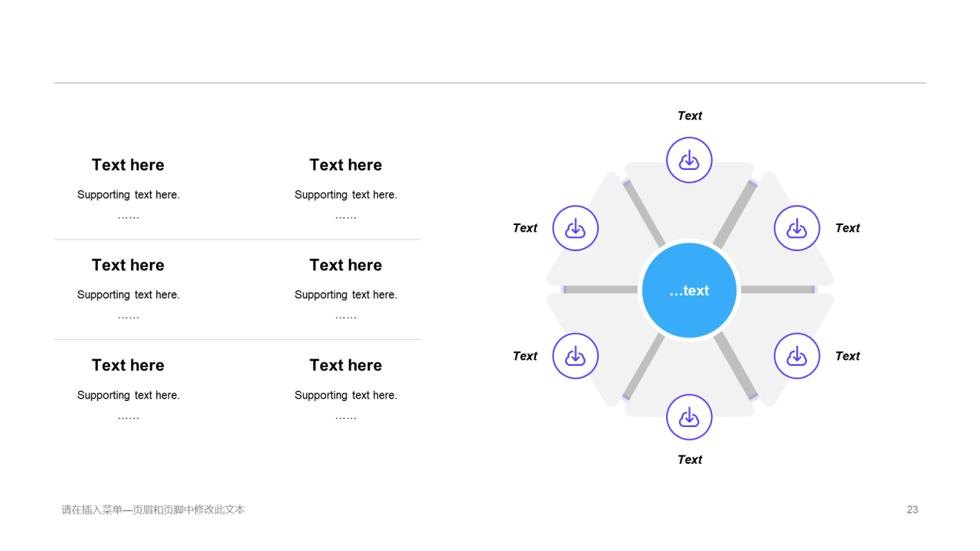Image resolution: width=980 pixels, height=551 pixels.
Task: Select the lower-left cloud download icon
Action: coord(575,356)
